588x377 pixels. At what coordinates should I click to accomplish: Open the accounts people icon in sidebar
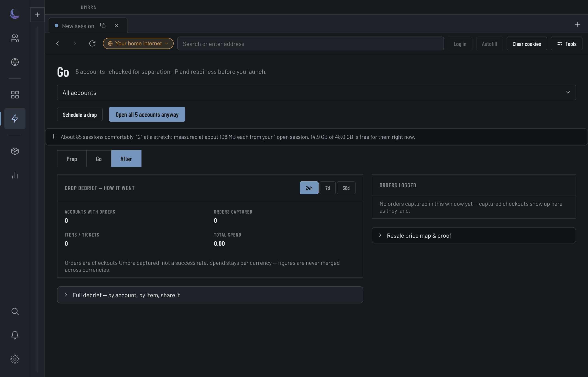coord(15,38)
